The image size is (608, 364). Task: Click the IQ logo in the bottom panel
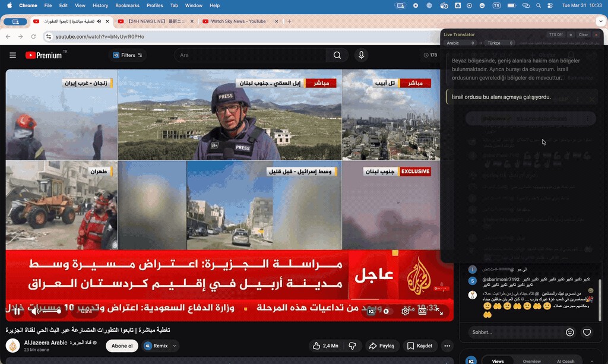point(471,360)
